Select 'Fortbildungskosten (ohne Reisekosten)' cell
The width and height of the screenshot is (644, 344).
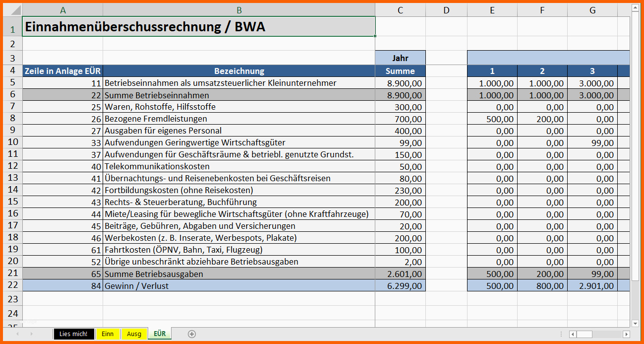coord(239,190)
